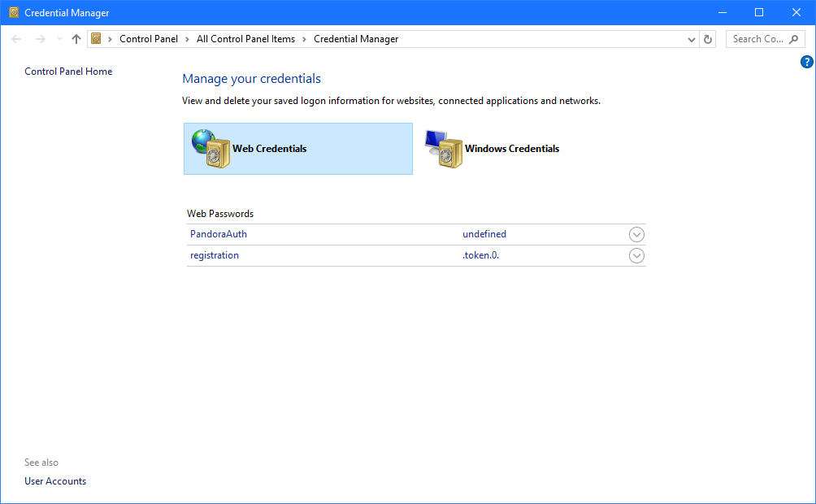
Task: Click the 'undefined' username text
Action: pyautogui.click(x=484, y=234)
